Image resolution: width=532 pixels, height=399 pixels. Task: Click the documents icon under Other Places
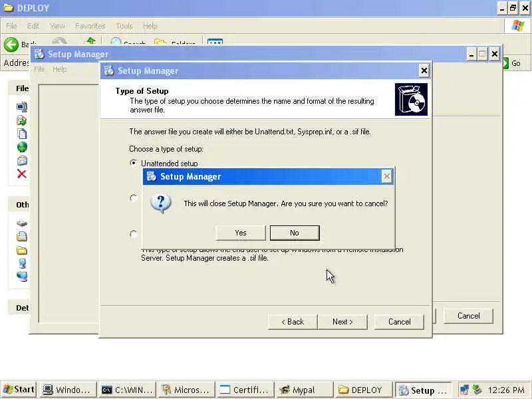click(22, 237)
